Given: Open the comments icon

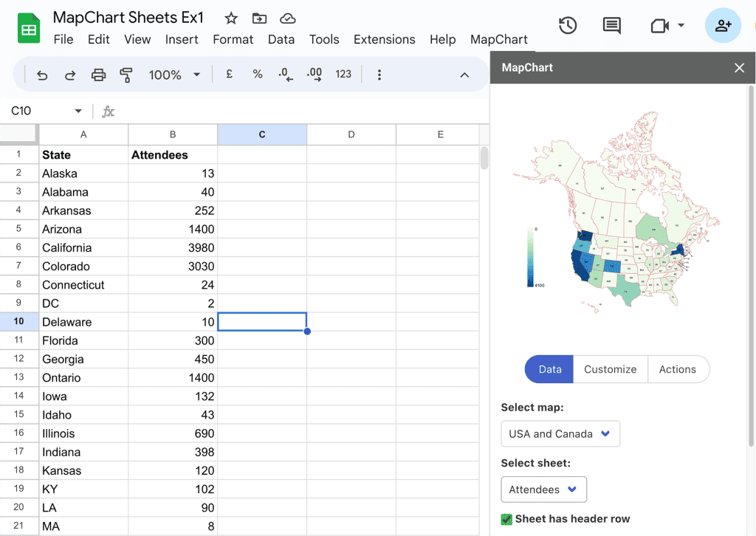Looking at the screenshot, I should tap(611, 25).
